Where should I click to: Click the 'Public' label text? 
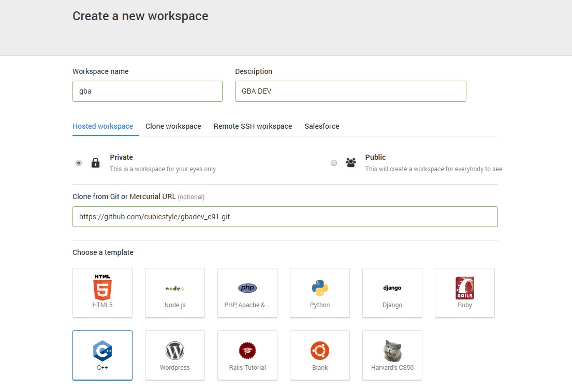(x=375, y=157)
